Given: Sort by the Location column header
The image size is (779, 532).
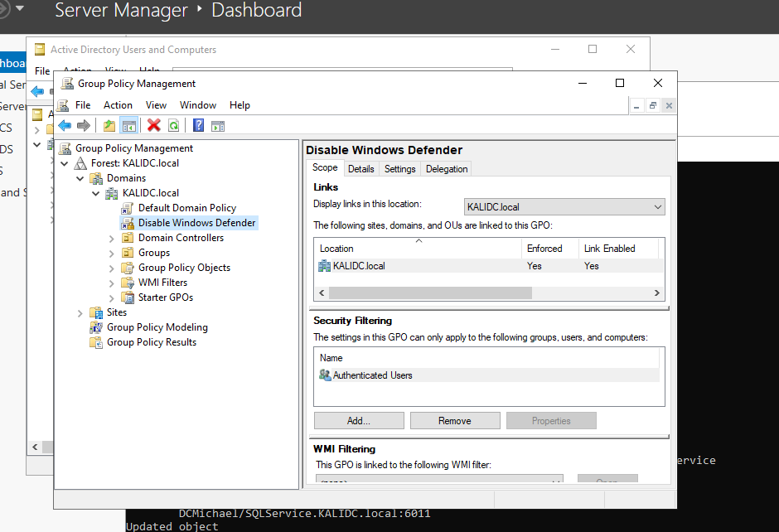Looking at the screenshot, I should pyautogui.click(x=419, y=249).
